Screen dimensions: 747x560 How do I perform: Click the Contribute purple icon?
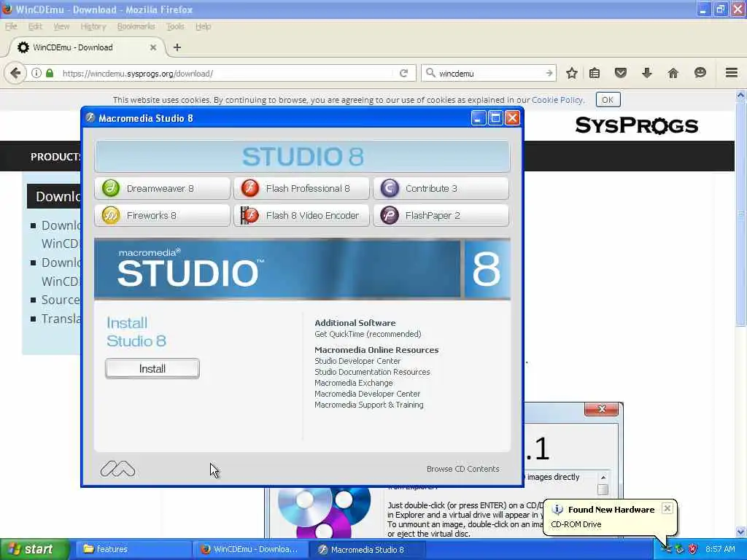coord(390,188)
